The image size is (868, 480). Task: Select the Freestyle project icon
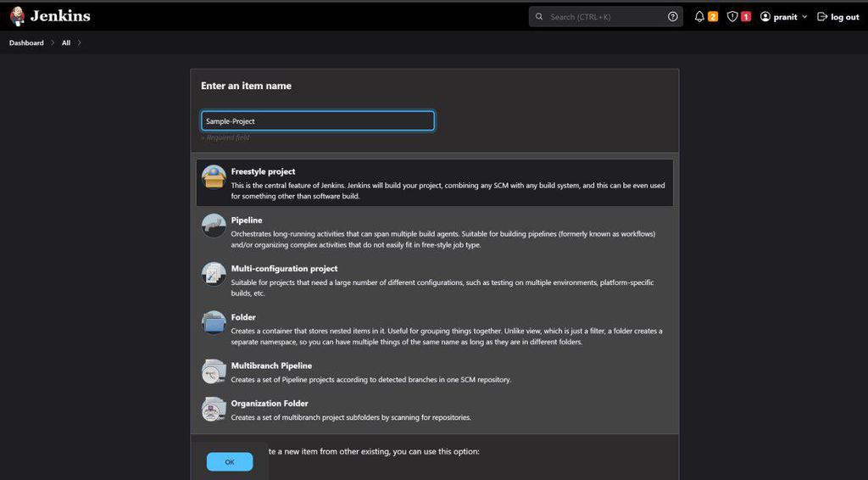(x=214, y=177)
